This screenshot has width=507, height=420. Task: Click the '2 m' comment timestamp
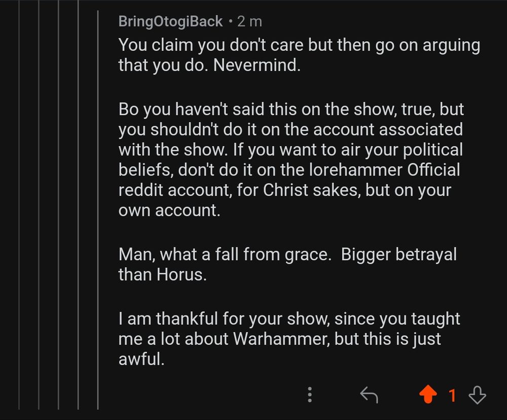tap(249, 21)
